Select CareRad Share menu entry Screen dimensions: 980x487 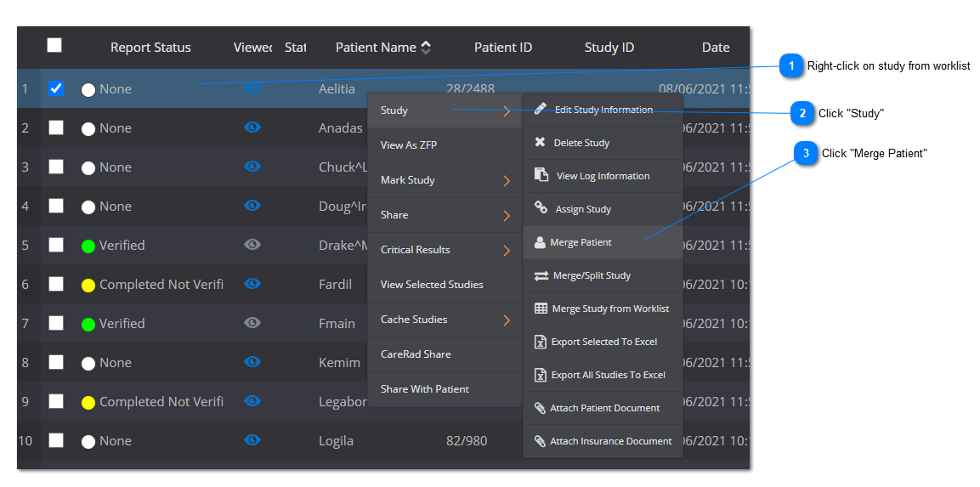click(416, 354)
